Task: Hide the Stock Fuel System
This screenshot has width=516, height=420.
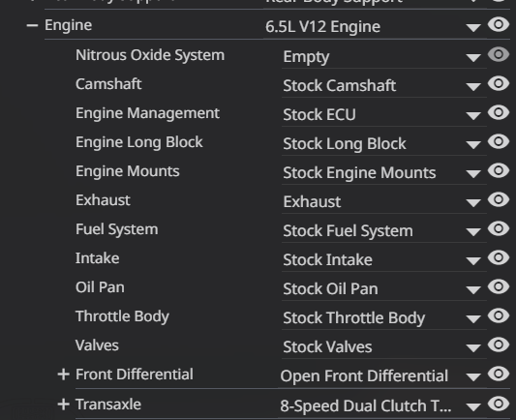Action: (499, 228)
